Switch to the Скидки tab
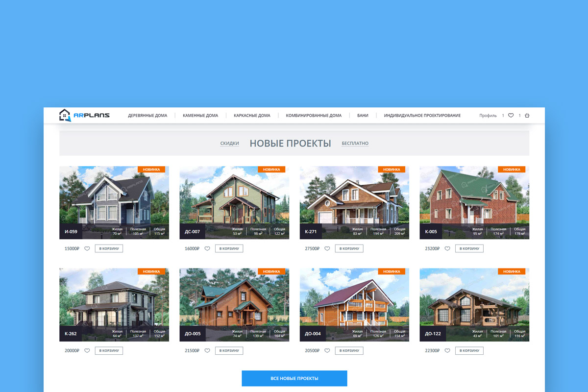 point(229,144)
